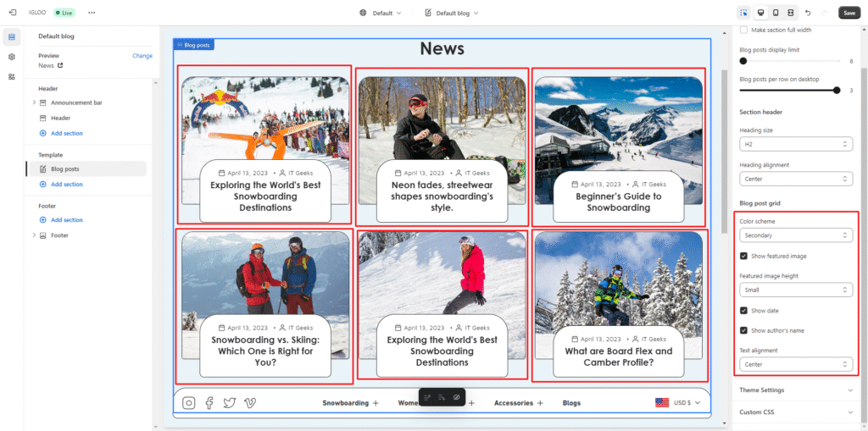Open the Color scheme dropdown
Image resolution: width=868 pixels, height=431 pixels.
[795, 235]
